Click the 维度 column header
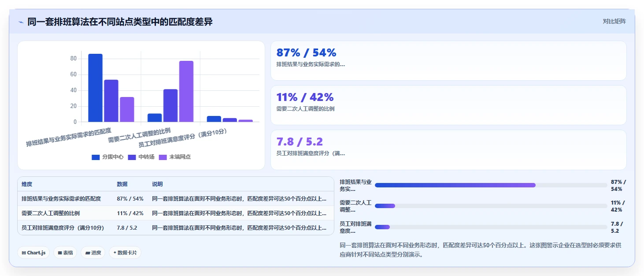The width and height of the screenshot is (644, 276). (x=27, y=184)
